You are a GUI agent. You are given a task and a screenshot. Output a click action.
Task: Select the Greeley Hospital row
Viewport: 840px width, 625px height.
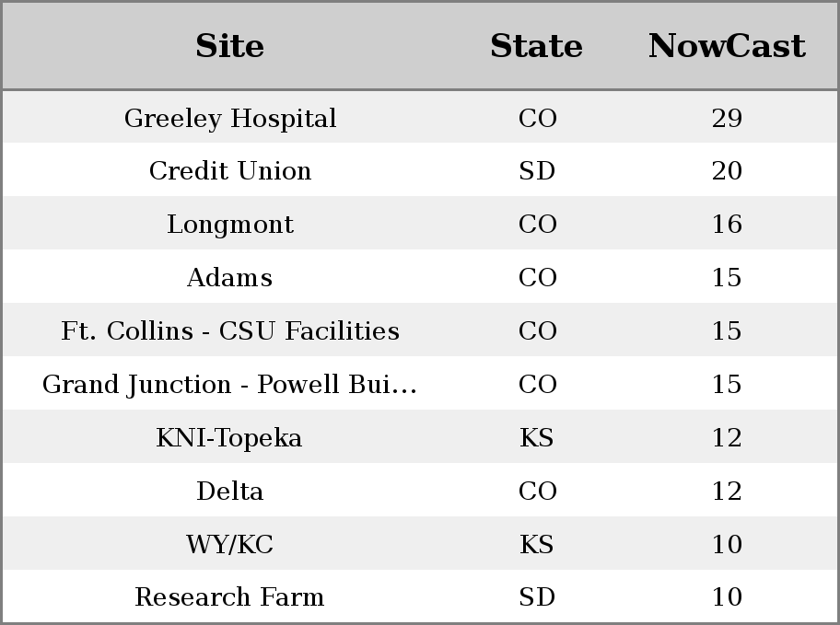tap(420, 117)
